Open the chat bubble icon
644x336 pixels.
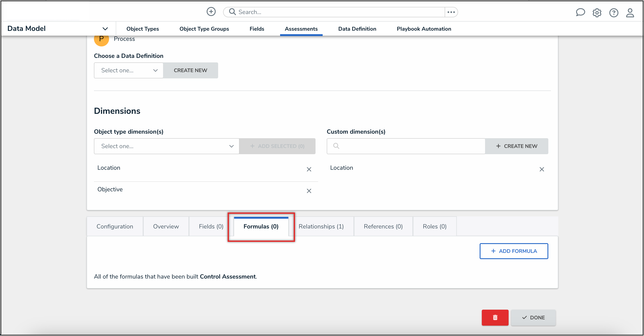click(x=580, y=12)
